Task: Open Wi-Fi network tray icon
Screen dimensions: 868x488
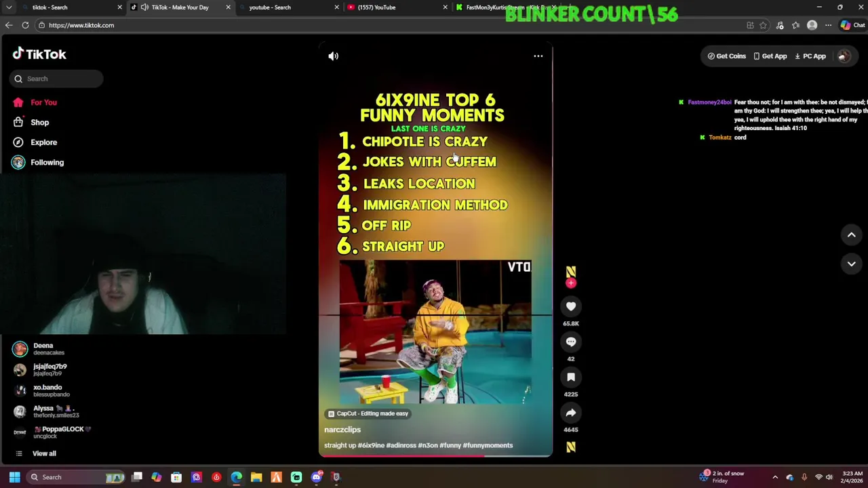Action: coord(818,477)
